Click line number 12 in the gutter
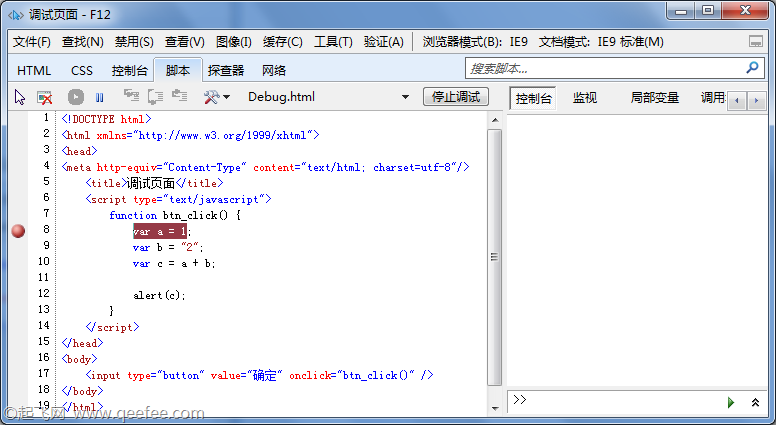 (44, 293)
